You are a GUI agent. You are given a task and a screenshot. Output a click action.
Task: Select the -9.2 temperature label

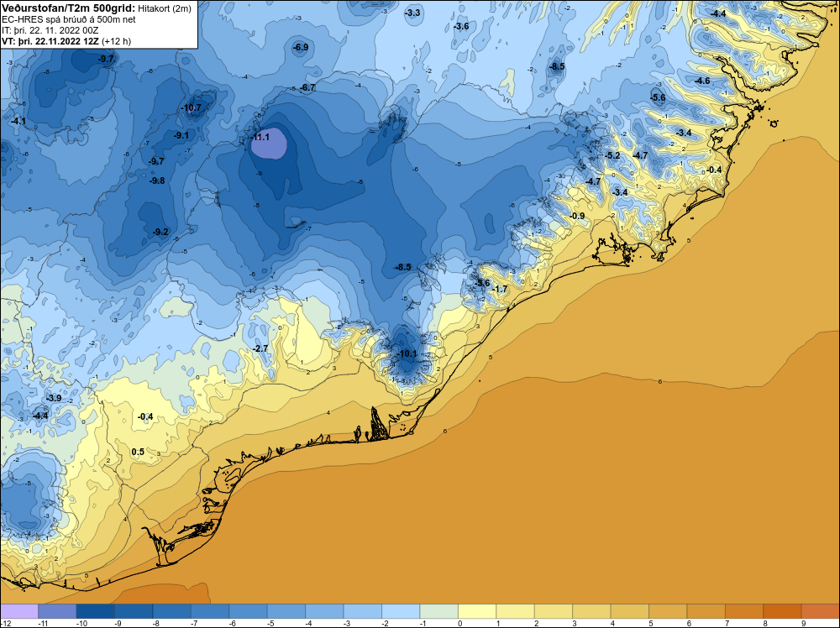pos(160,232)
